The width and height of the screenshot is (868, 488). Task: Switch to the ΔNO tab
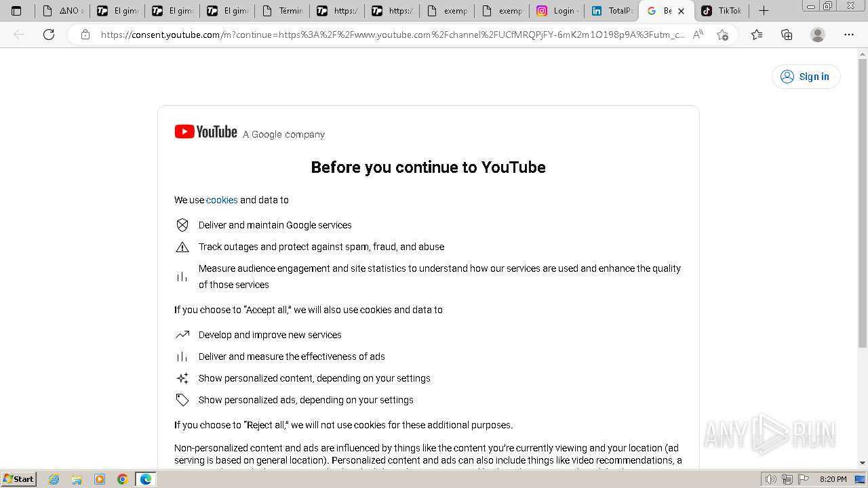click(62, 11)
